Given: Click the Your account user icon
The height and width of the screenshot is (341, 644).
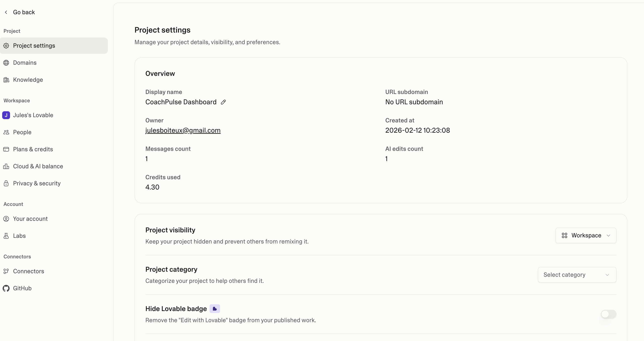Looking at the screenshot, I should (x=6, y=219).
